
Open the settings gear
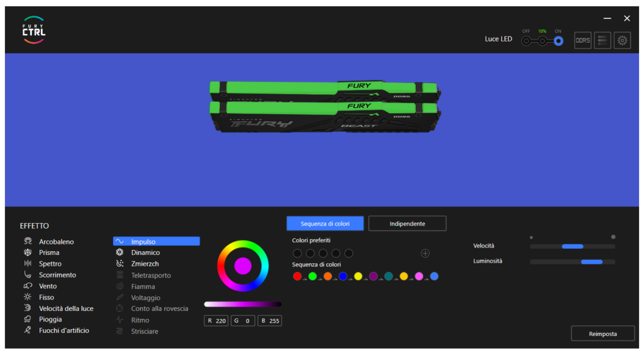click(622, 40)
